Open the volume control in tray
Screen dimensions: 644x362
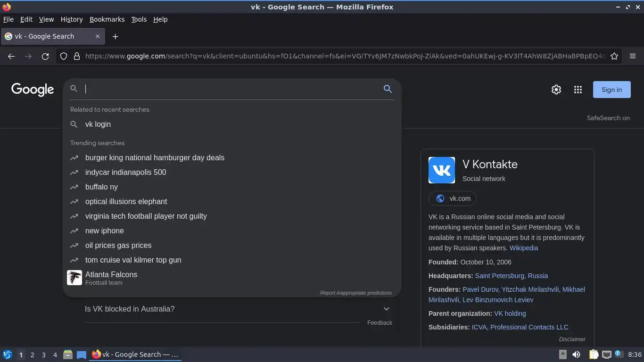(576, 354)
